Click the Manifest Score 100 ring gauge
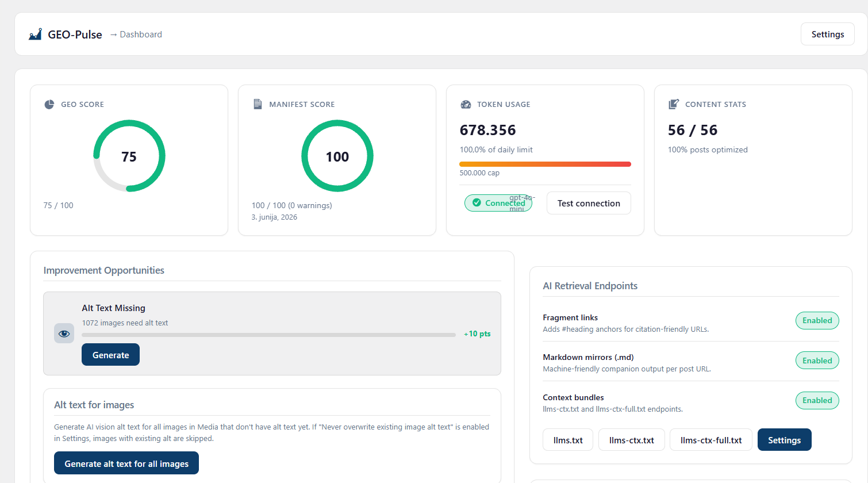The image size is (868, 483). click(337, 156)
